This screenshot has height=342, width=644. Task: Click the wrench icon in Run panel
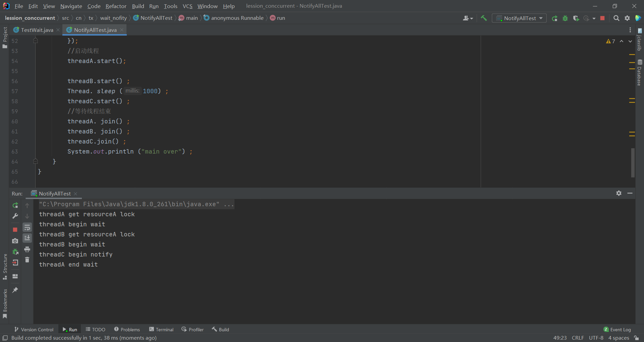tap(15, 216)
